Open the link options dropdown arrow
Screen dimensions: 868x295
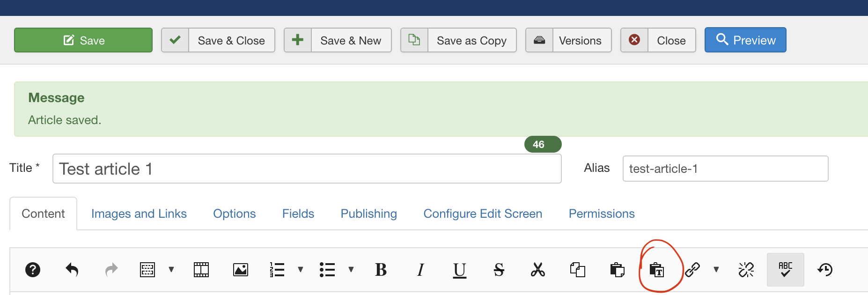(x=716, y=270)
